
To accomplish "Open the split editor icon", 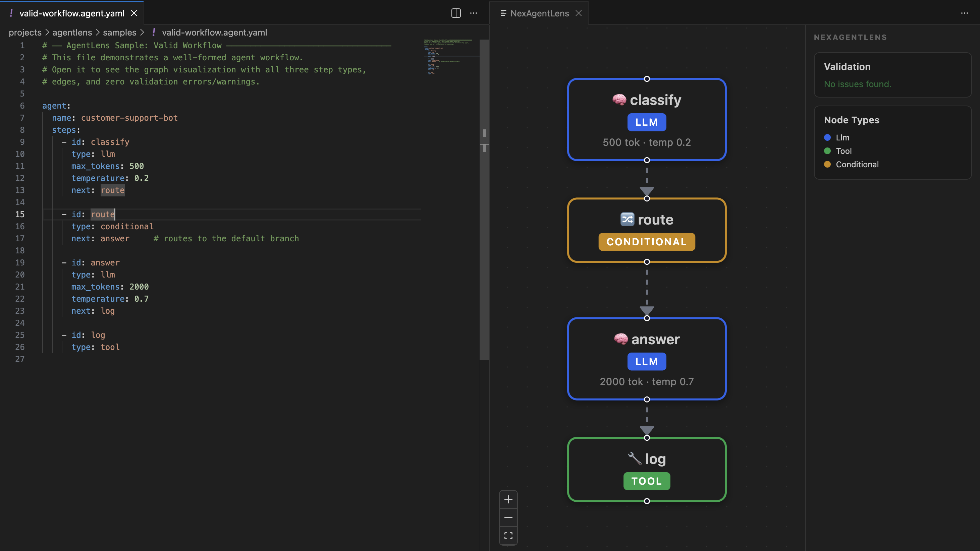I will (x=455, y=13).
